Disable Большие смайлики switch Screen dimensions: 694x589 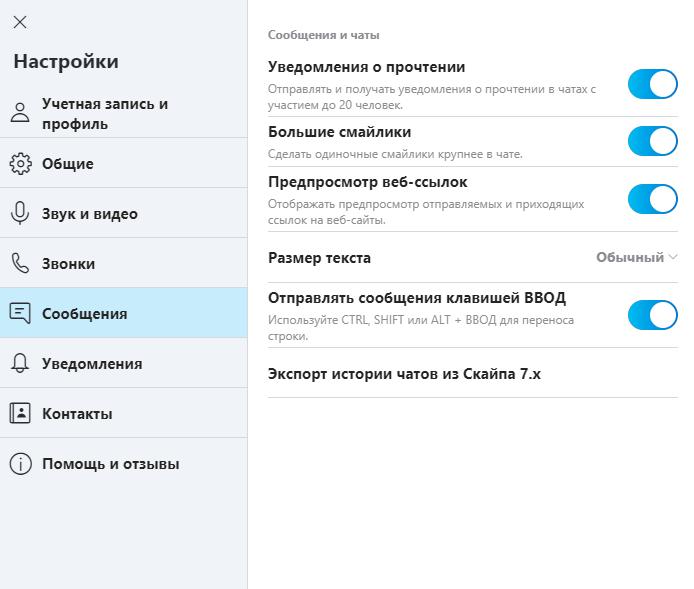point(652,141)
